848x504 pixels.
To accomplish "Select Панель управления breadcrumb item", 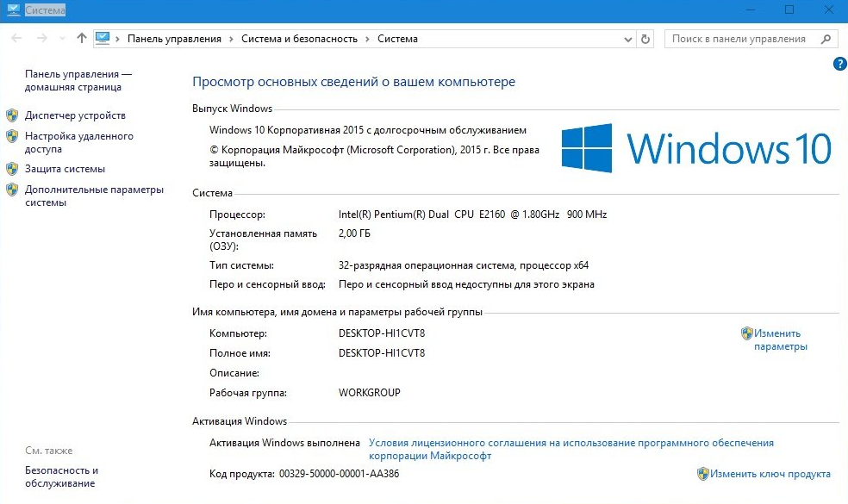I will [174, 39].
